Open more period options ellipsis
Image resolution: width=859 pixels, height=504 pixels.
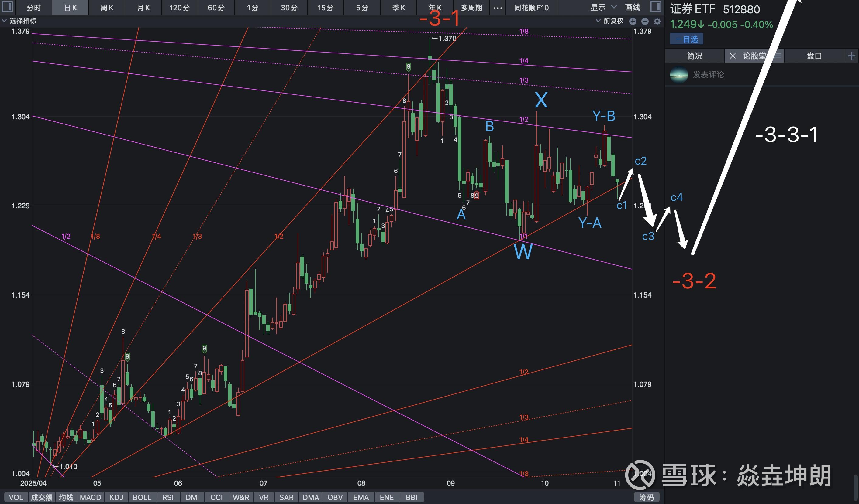498,8
